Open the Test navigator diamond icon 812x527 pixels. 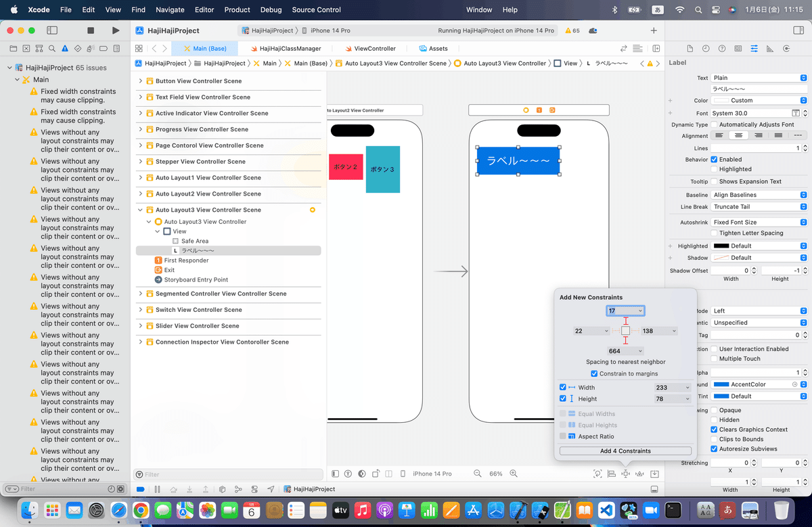coord(77,49)
